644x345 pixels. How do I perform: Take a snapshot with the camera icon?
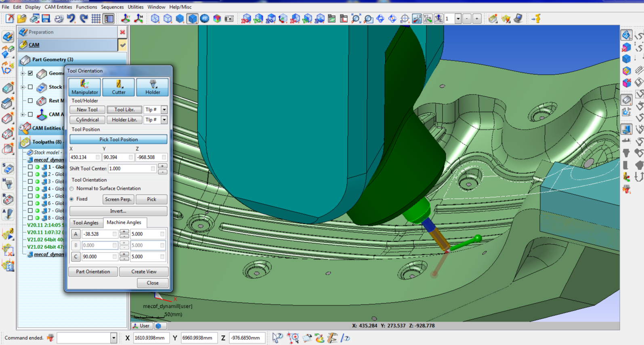[229, 19]
